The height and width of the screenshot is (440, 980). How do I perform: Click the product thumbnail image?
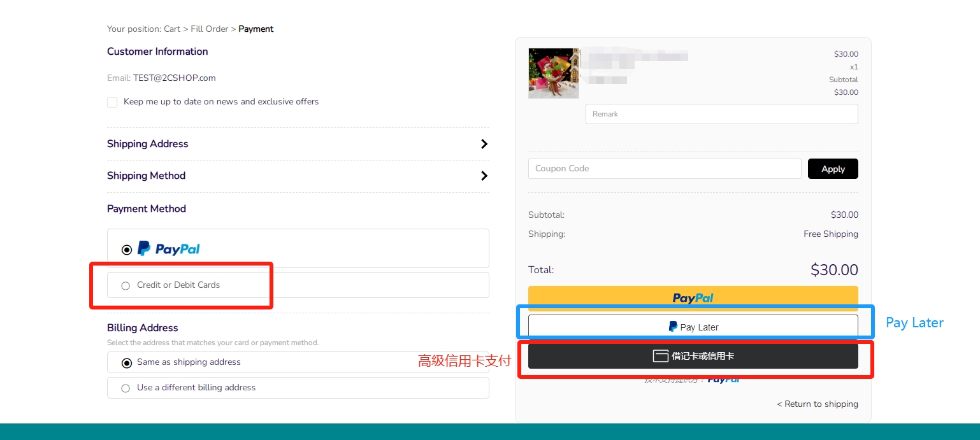(x=554, y=73)
